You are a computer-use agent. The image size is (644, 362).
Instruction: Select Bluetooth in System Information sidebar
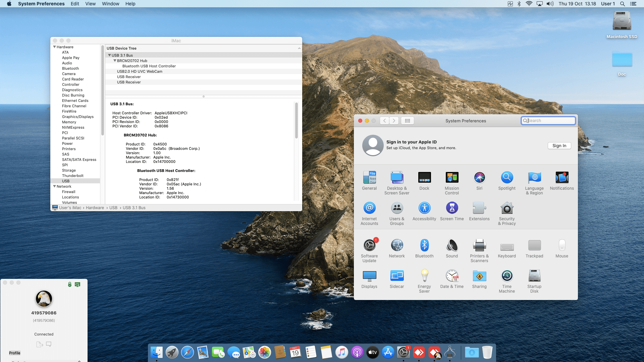70,68
